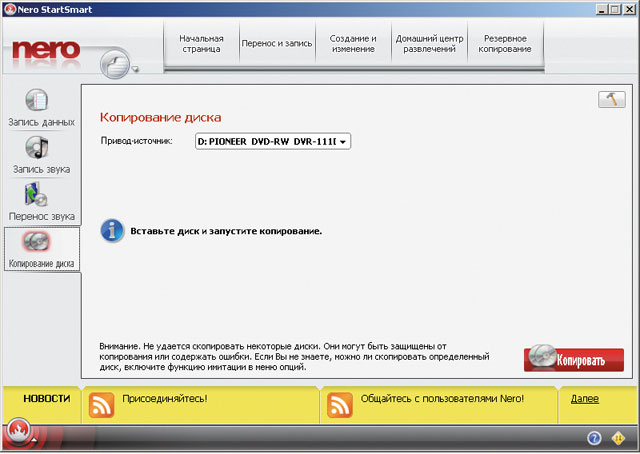Click the hand-on-page favorites round icon
Image resolution: width=640 pixels, height=454 pixels.
pyautogui.click(x=115, y=64)
